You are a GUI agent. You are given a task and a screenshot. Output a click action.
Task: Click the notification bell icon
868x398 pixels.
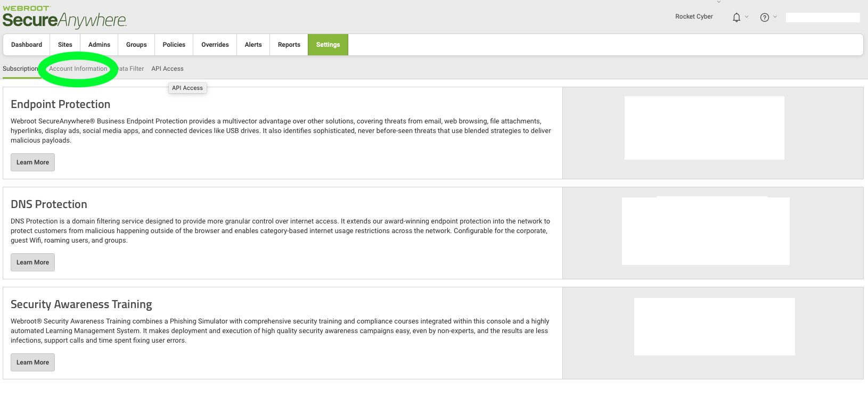(x=736, y=18)
